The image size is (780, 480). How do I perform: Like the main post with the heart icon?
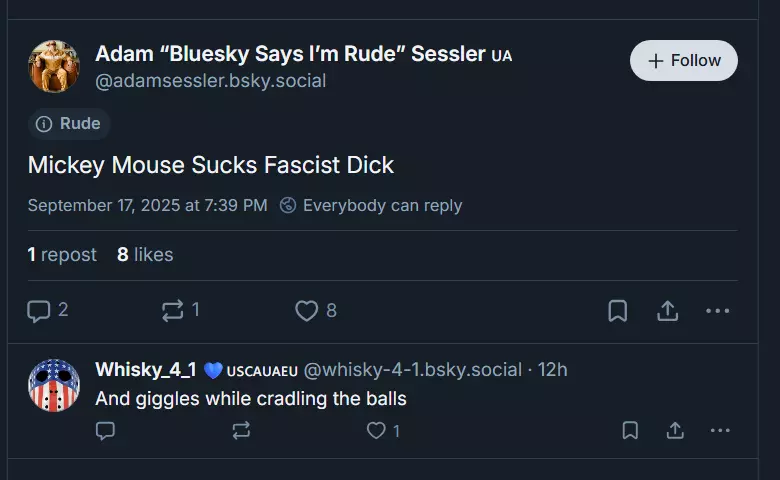(x=306, y=311)
